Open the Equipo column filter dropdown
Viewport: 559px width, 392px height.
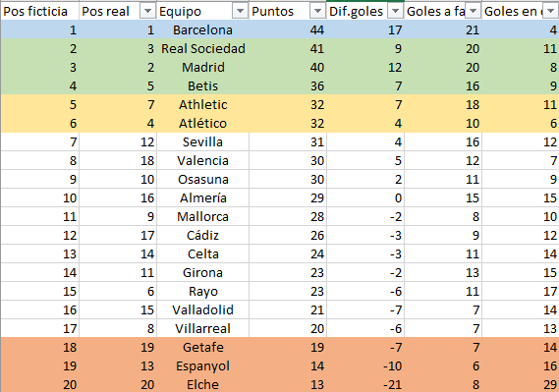[x=240, y=12]
